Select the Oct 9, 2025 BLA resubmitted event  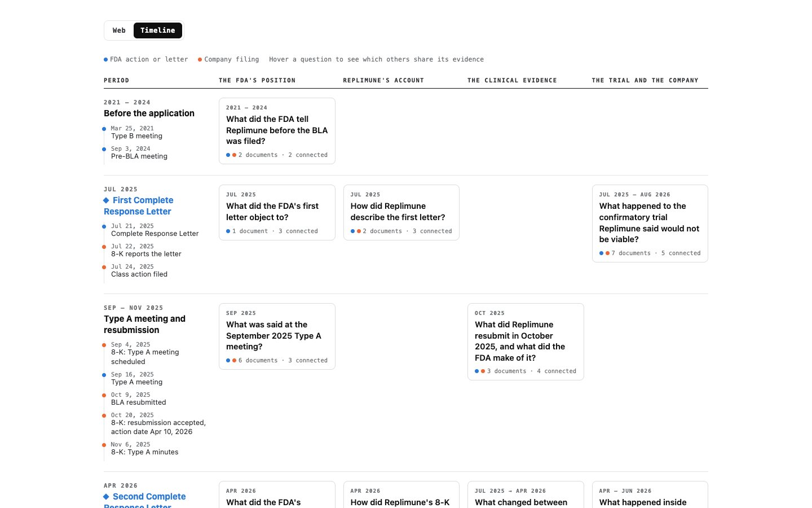(138, 398)
